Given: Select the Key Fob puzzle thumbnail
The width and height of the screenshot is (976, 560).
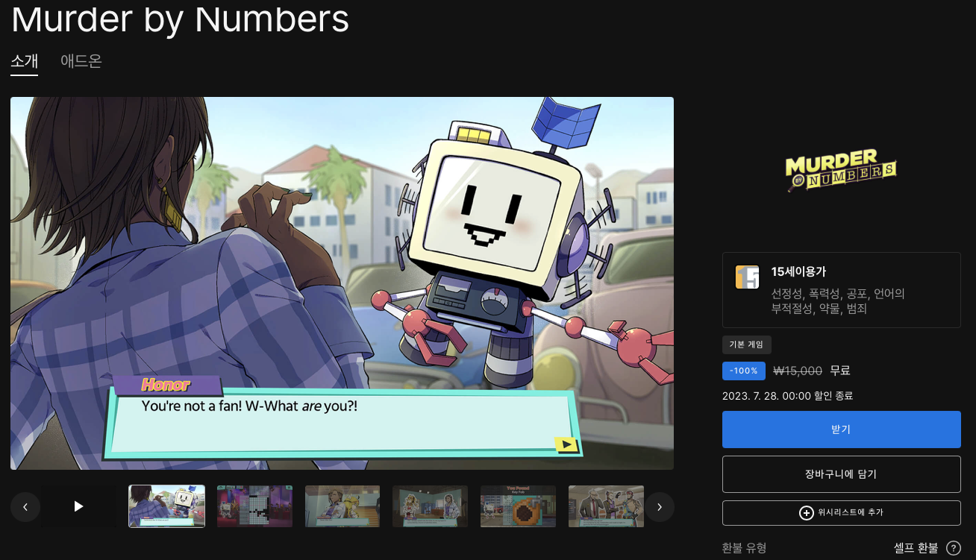Looking at the screenshot, I should (x=519, y=506).
